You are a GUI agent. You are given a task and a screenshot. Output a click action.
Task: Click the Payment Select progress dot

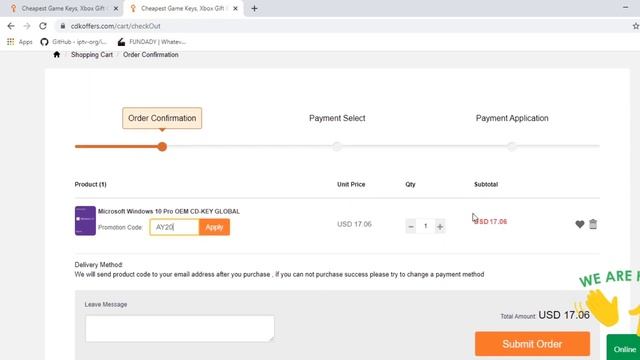click(337, 146)
